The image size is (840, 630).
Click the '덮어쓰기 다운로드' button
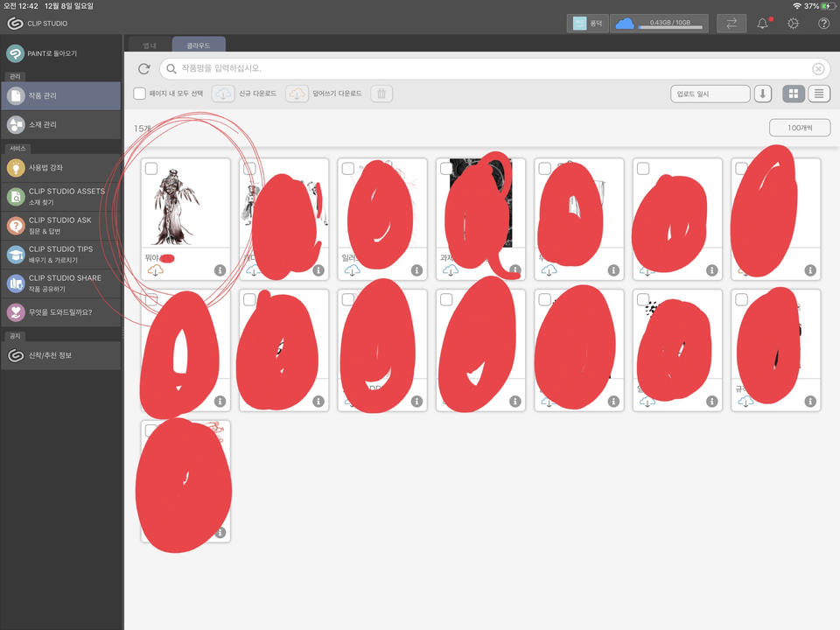click(x=324, y=94)
